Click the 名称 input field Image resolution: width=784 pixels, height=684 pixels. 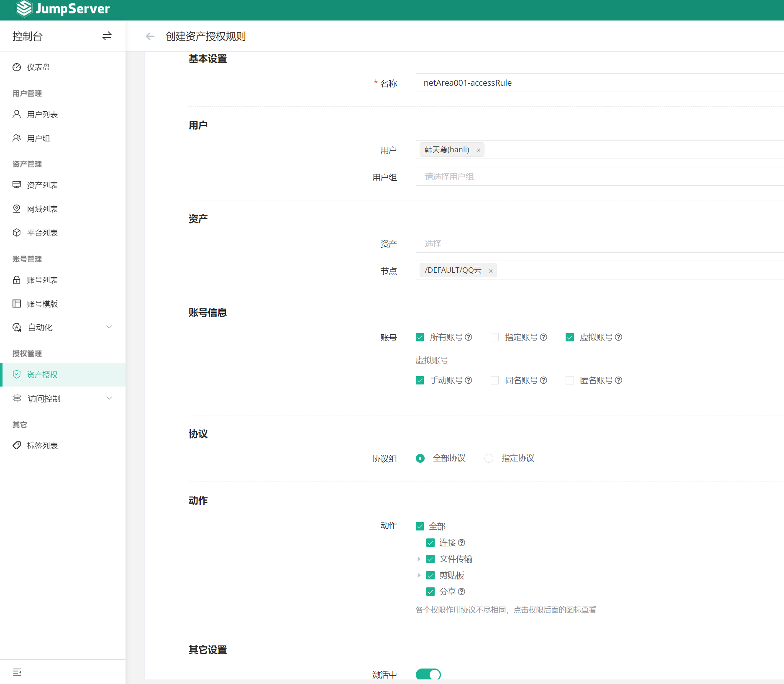tap(598, 83)
